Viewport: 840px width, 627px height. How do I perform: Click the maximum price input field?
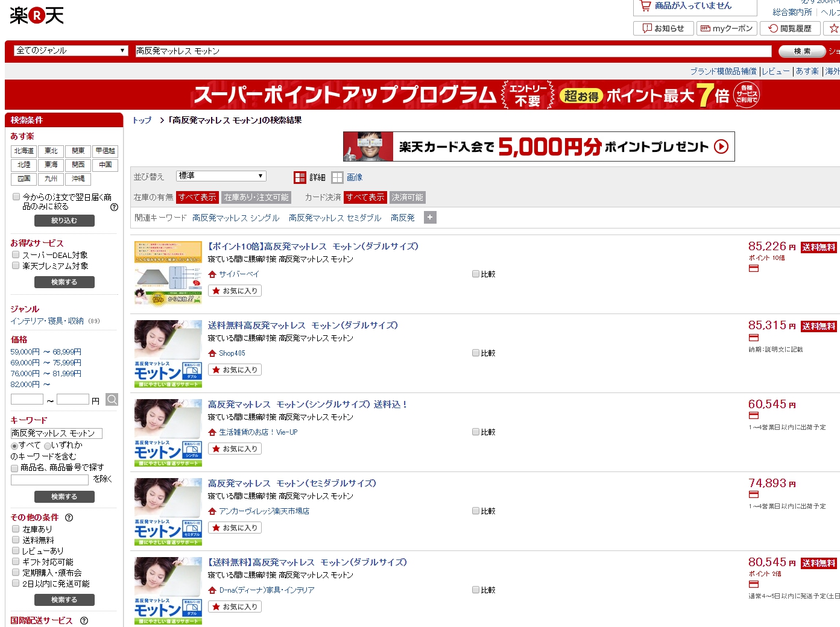[x=73, y=399]
